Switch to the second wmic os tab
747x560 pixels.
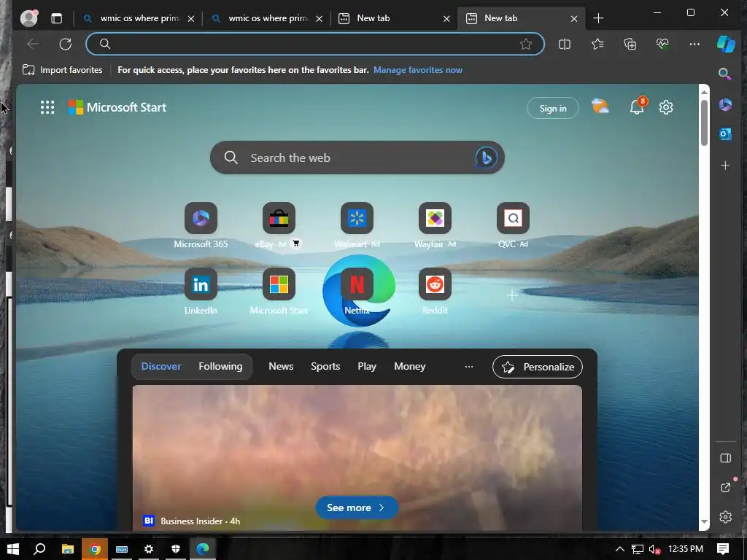[x=267, y=18]
